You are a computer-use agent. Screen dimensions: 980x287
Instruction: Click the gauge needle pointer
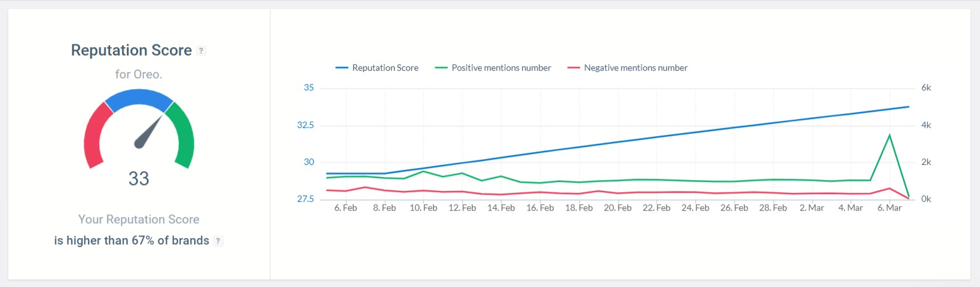[150, 131]
